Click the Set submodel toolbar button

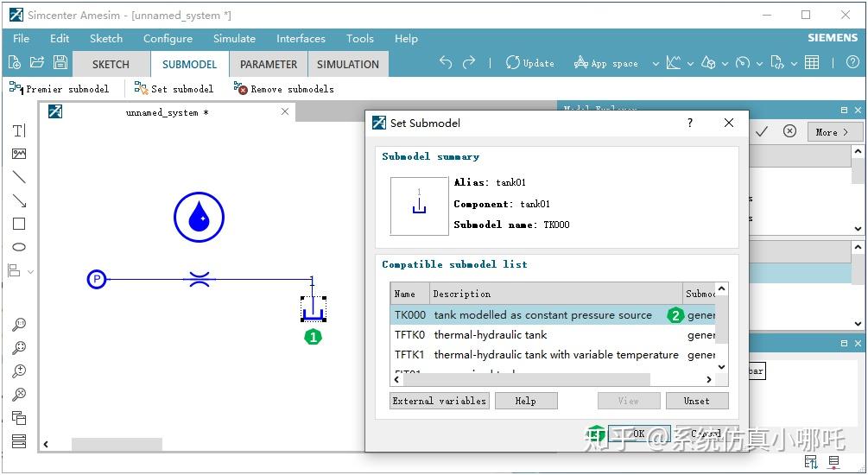[174, 89]
